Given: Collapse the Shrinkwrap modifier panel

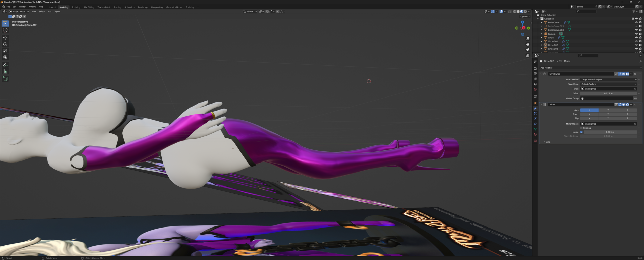Looking at the screenshot, I should (x=541, y=74).
